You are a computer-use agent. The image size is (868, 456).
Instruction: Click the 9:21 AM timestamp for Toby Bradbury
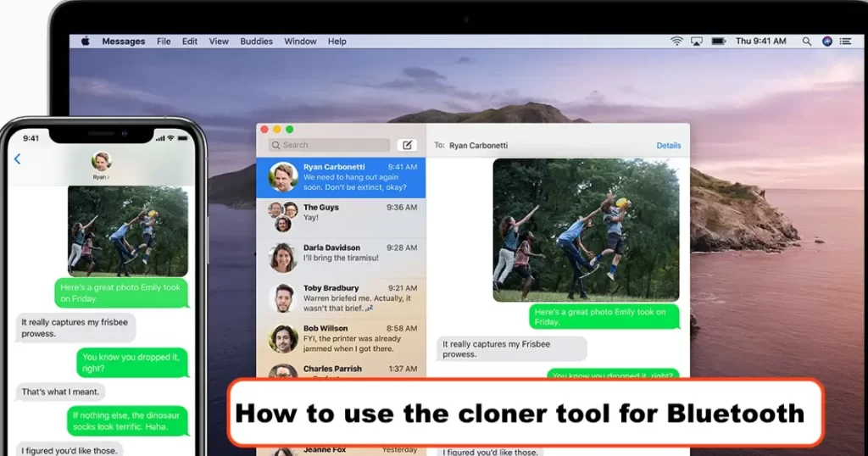402,288
